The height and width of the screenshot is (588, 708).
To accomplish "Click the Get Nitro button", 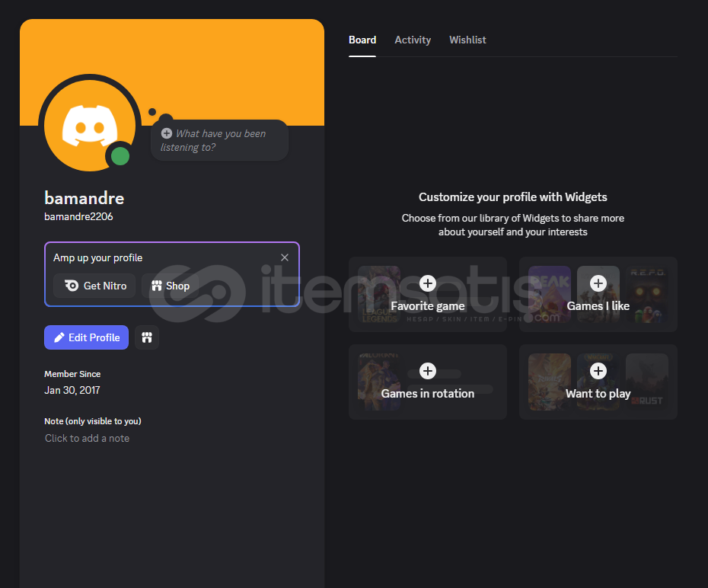I will 95,286.
